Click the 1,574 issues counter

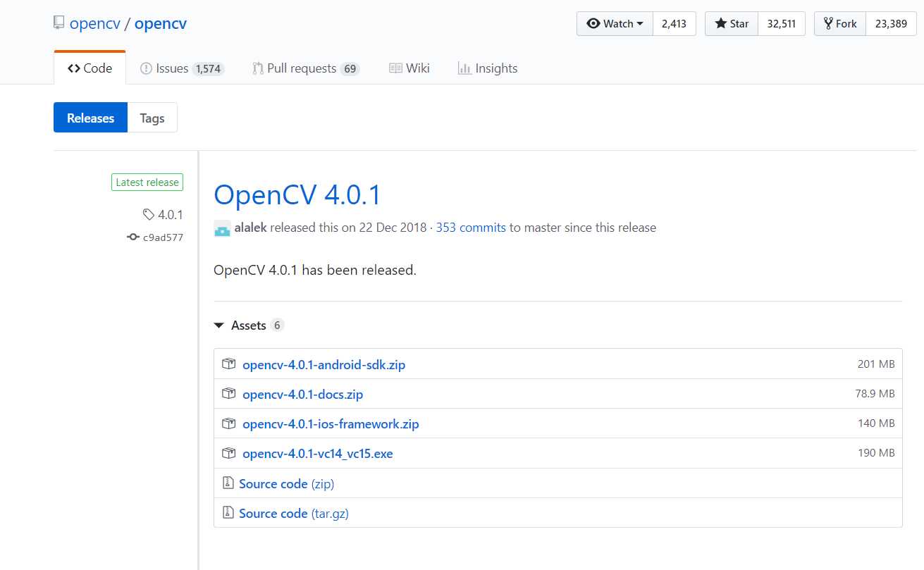point(208,69)
